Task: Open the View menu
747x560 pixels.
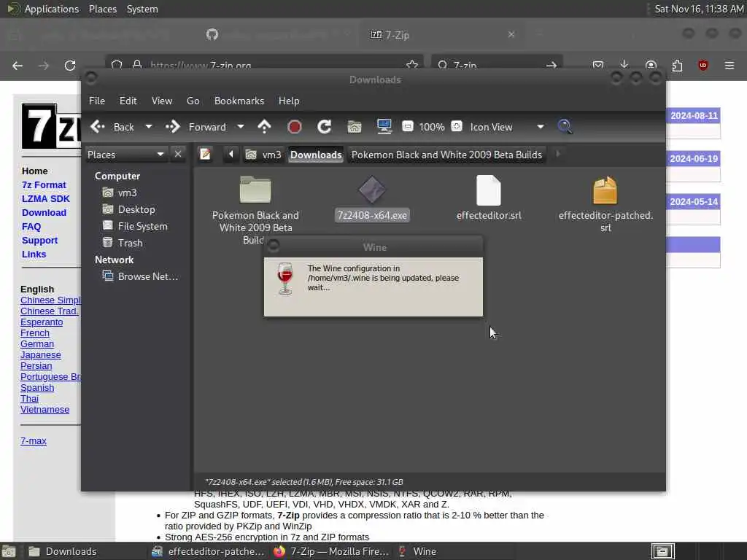Action: pyautogui.click(x=162, y=101)
